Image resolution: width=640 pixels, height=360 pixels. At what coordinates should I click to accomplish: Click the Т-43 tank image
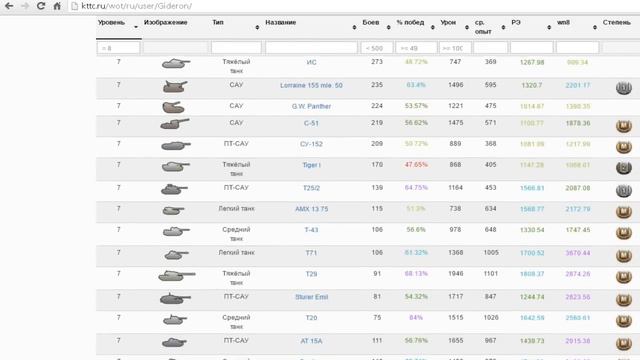(176, 231)
